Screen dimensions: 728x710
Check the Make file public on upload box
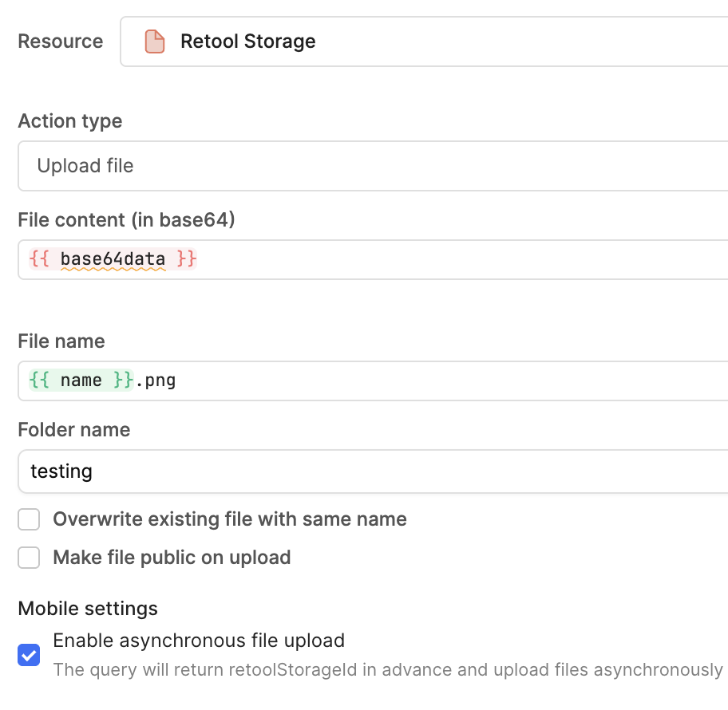point(29,558)
